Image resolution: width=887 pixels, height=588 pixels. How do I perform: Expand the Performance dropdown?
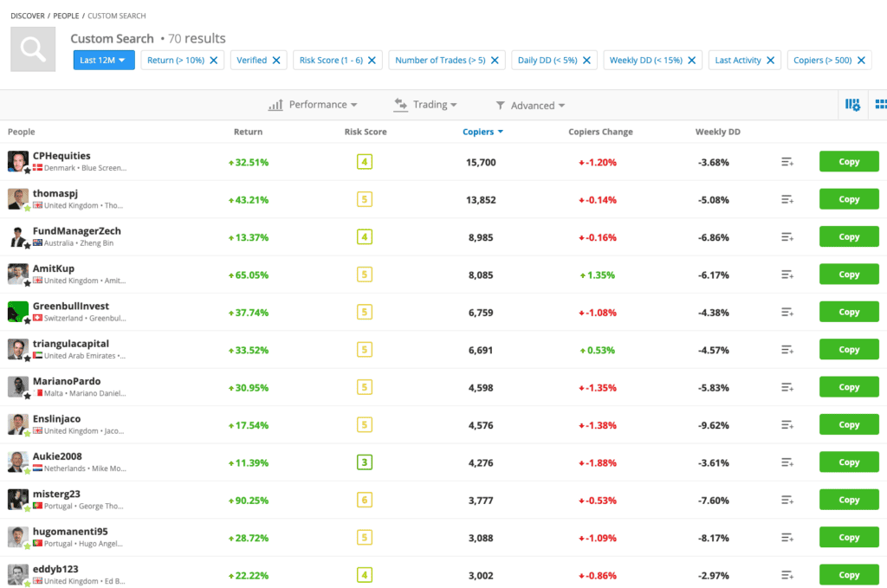click(313, 105)
